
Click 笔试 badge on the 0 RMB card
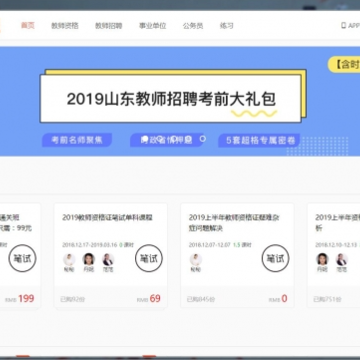(275, 258)
